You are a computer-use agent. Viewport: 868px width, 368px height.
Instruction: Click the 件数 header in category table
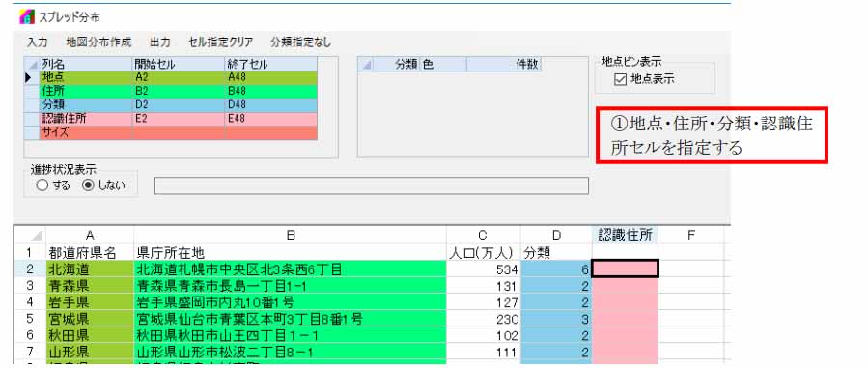pos(503,64)
